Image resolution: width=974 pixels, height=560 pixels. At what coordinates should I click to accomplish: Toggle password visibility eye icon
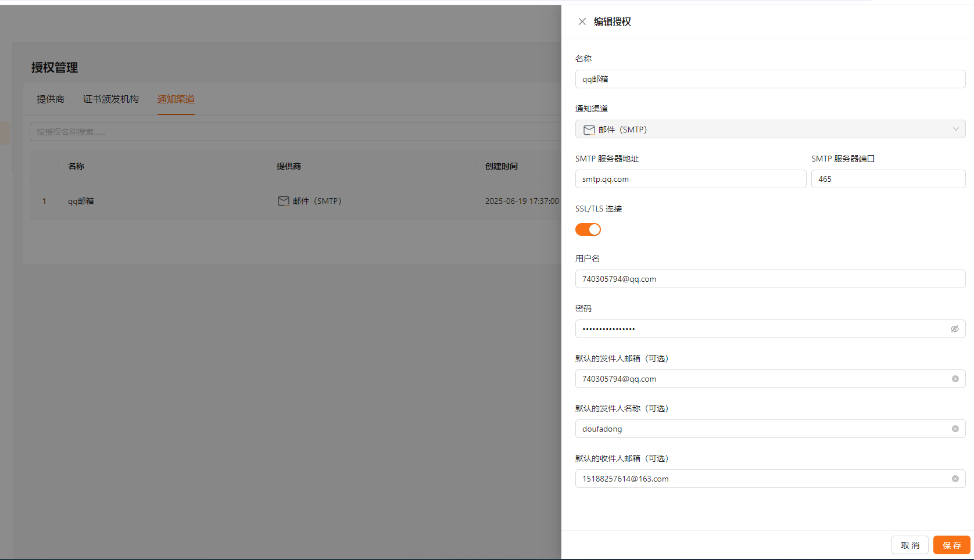954,329
